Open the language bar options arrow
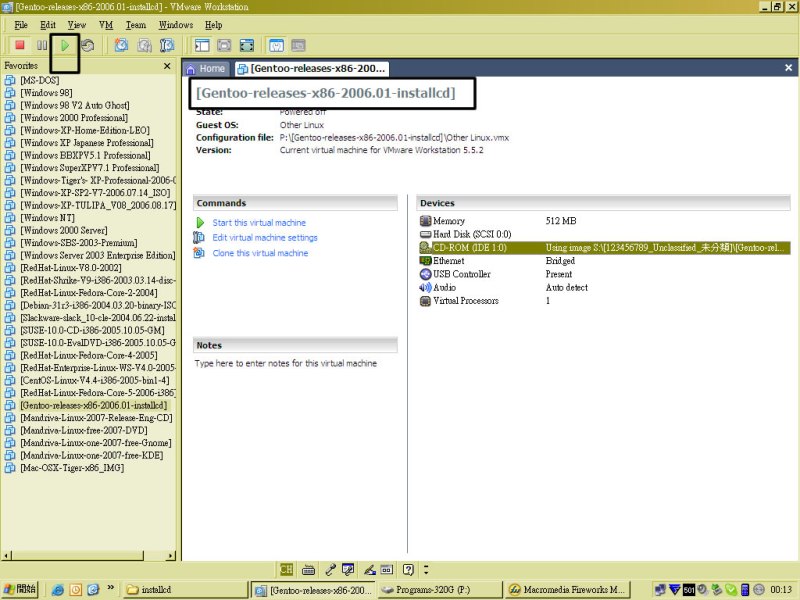The image size is (800, 600). tap(426, 569)
